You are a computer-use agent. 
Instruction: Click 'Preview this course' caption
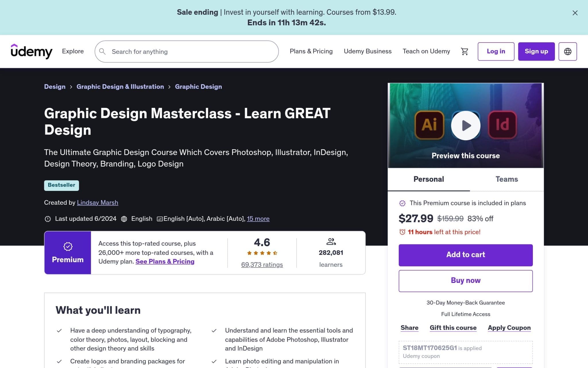[x=465, y=156]
